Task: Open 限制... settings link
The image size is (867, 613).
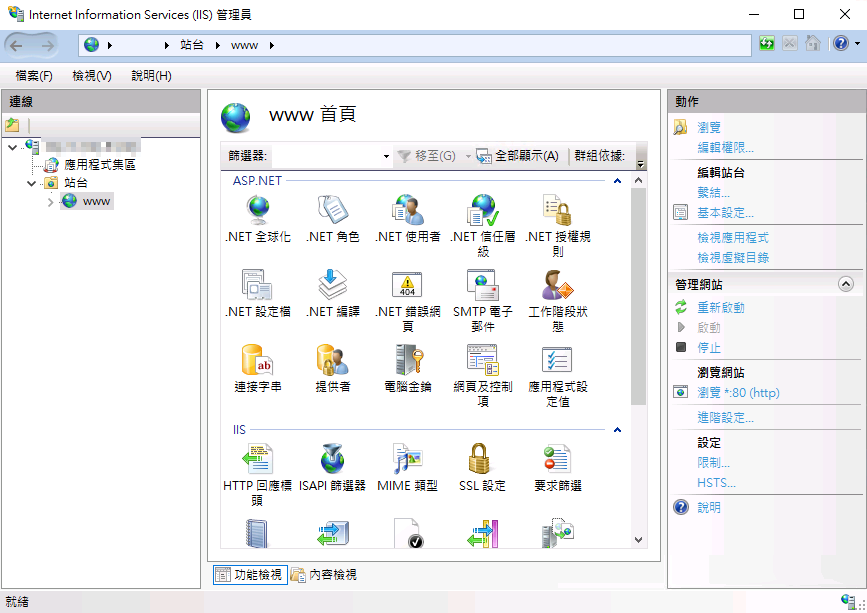Action: pyautogui.click(x=713, y=463)
